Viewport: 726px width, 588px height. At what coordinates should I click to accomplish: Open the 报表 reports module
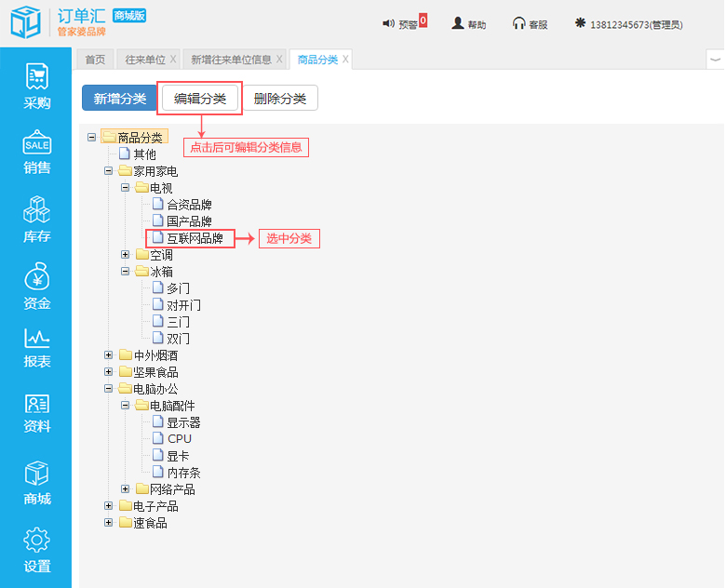pyautogui.click(x=36, y=348)
